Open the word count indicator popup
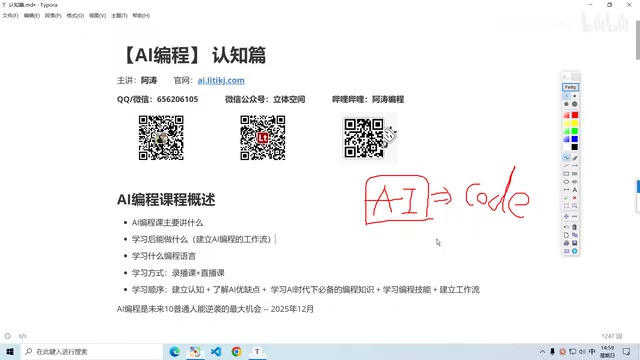This screenshot has height=360, width=640. tap(612, 336)
